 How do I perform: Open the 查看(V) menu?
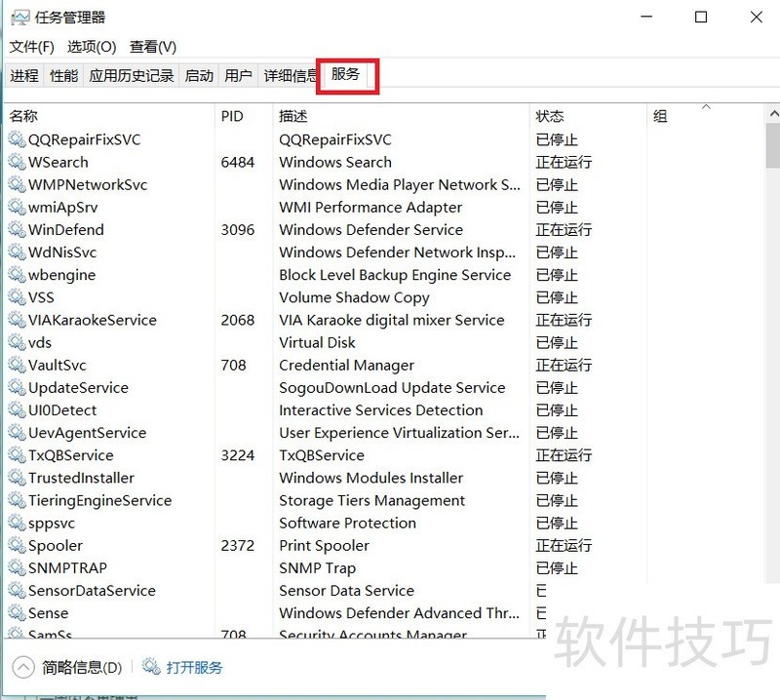point(153,47)
